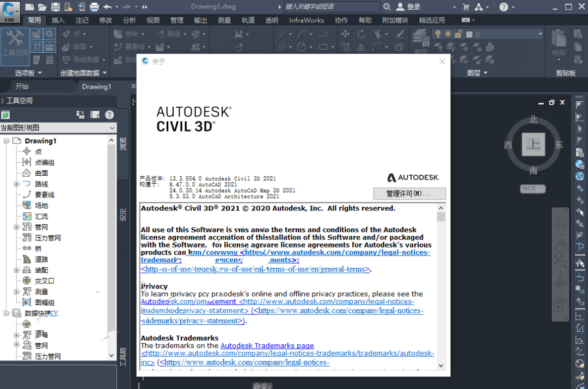Select the 交叉口 intersections tree node
The image size is (588, 389).
pyautogui.click(x=45, y=281)
